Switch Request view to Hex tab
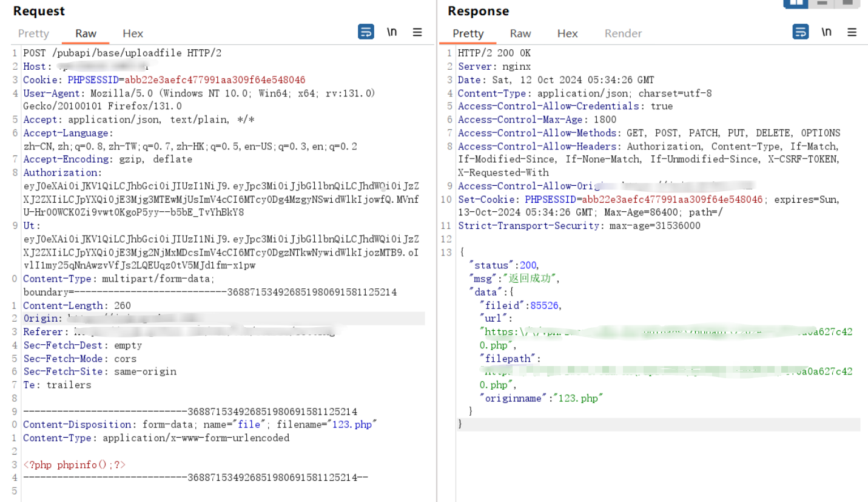 coord(133,33)
